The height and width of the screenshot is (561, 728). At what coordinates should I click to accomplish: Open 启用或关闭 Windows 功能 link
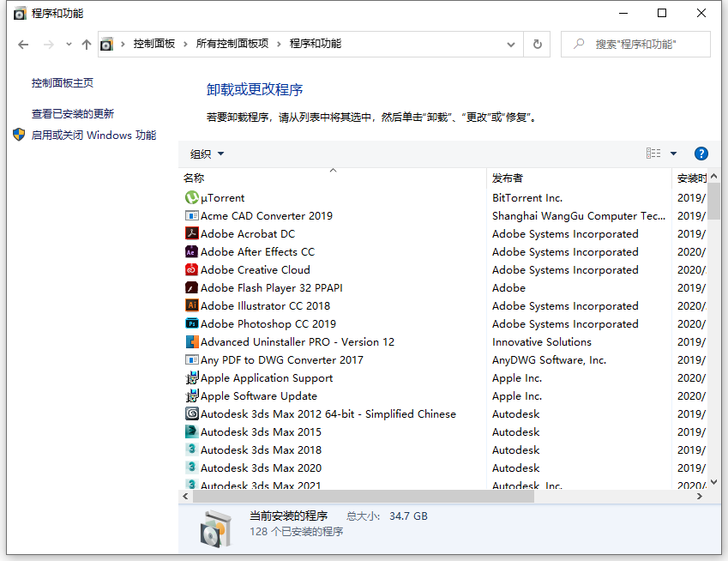coord(93,136)
